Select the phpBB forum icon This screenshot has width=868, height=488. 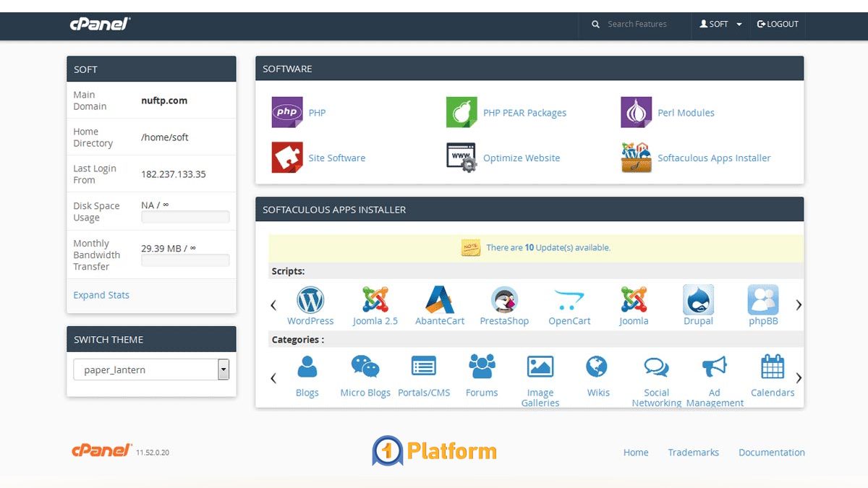coord(762,299)
